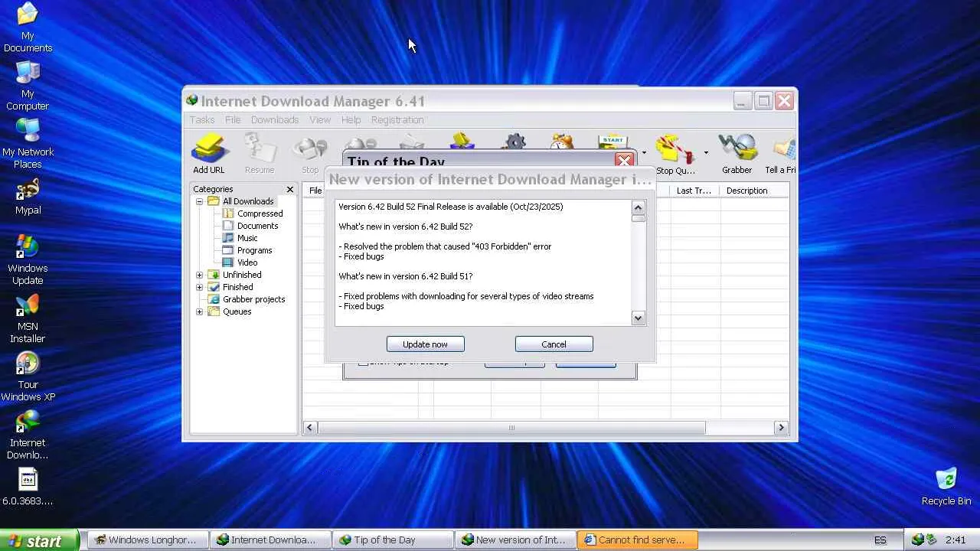This screenshot has height=551, width=980.
Task: Select the Compressed category icon
Action: 228,214
